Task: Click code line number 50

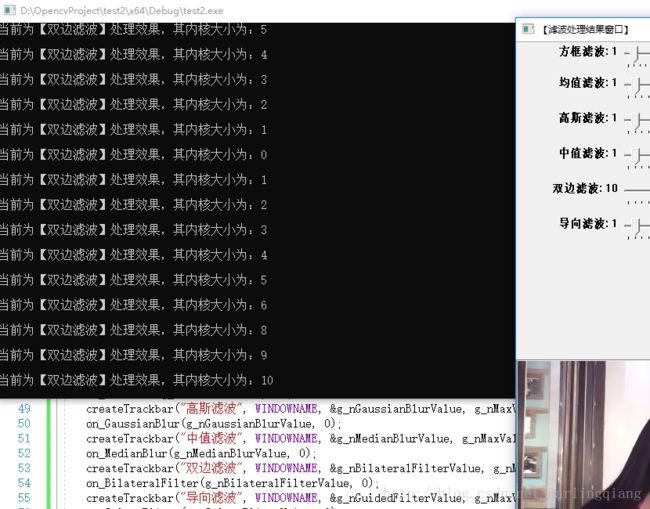Action: tap(24, 423)
